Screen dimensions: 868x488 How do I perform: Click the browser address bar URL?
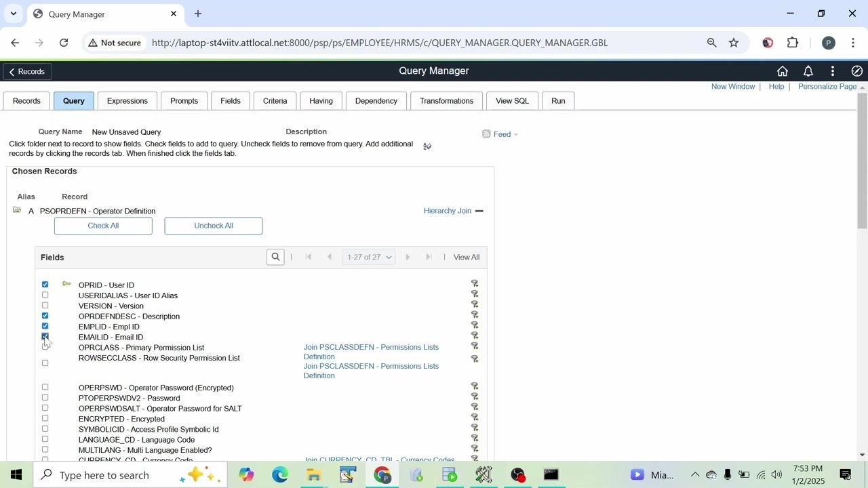[380, 43]
